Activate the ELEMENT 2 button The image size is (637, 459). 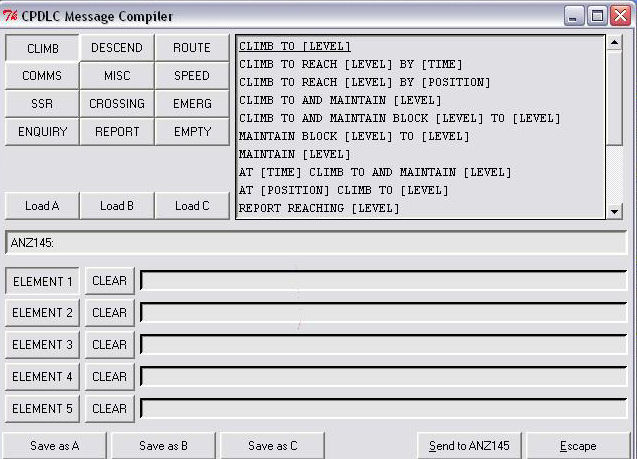point(42,313)
